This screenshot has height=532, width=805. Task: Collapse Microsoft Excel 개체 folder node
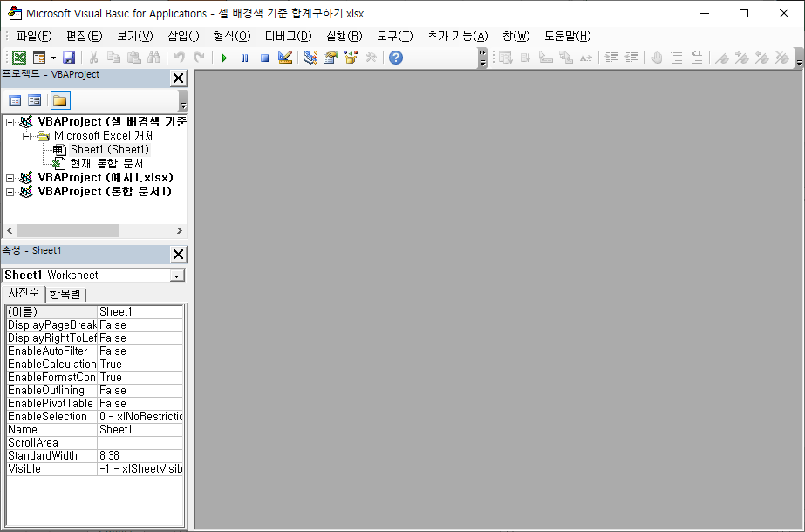26,136
